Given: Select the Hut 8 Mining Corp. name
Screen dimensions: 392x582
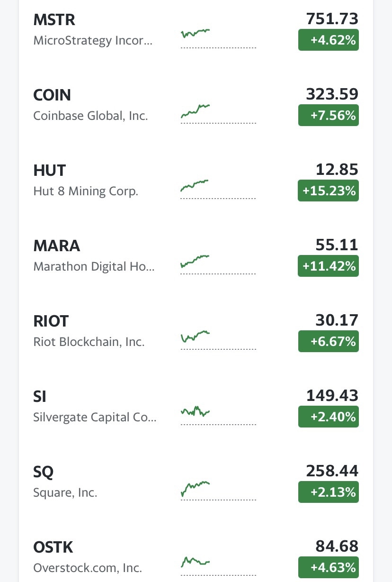Looking at the screenshot, I should pos(86,191).
